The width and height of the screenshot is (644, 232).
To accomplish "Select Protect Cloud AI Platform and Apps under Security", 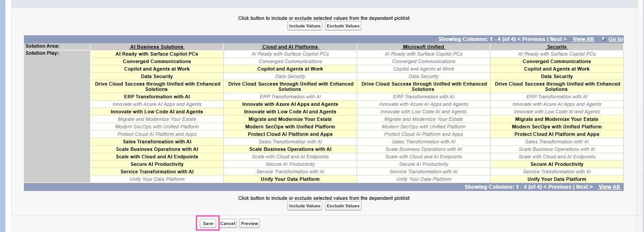I will click(x=557, y=134).
